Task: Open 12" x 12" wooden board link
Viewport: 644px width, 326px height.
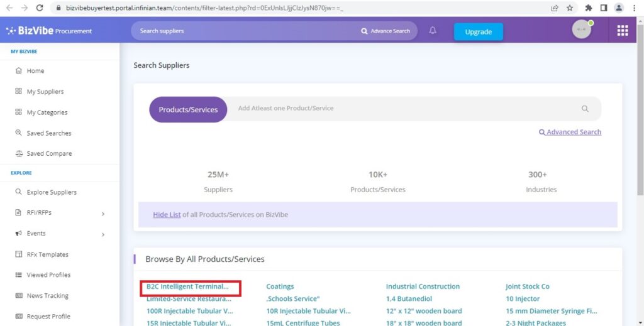Action: [424, 311]
